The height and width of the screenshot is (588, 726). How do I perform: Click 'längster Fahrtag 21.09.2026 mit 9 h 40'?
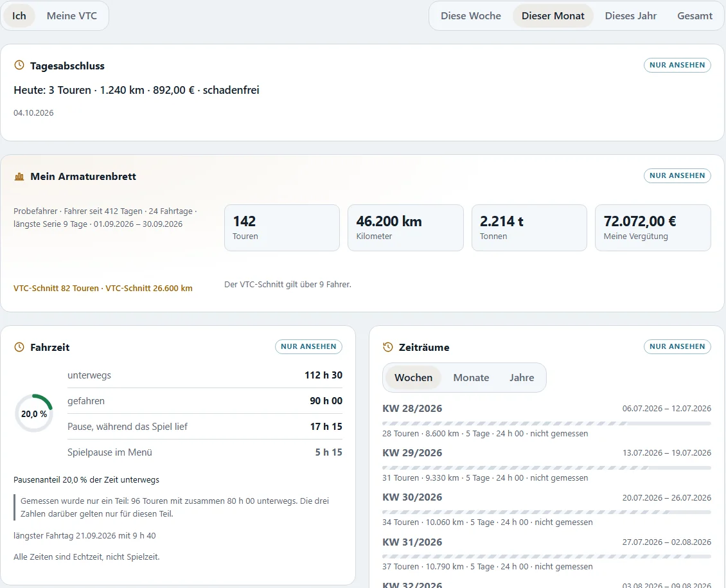click(85, 536)
